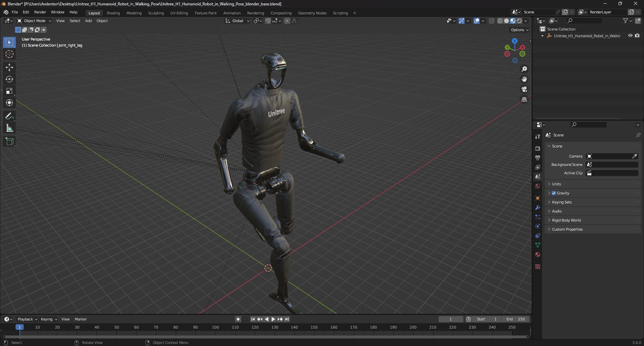Hide robot collection in viewport via eye
The width and height of the screenshot is (644, 346).
click(630, 36)
